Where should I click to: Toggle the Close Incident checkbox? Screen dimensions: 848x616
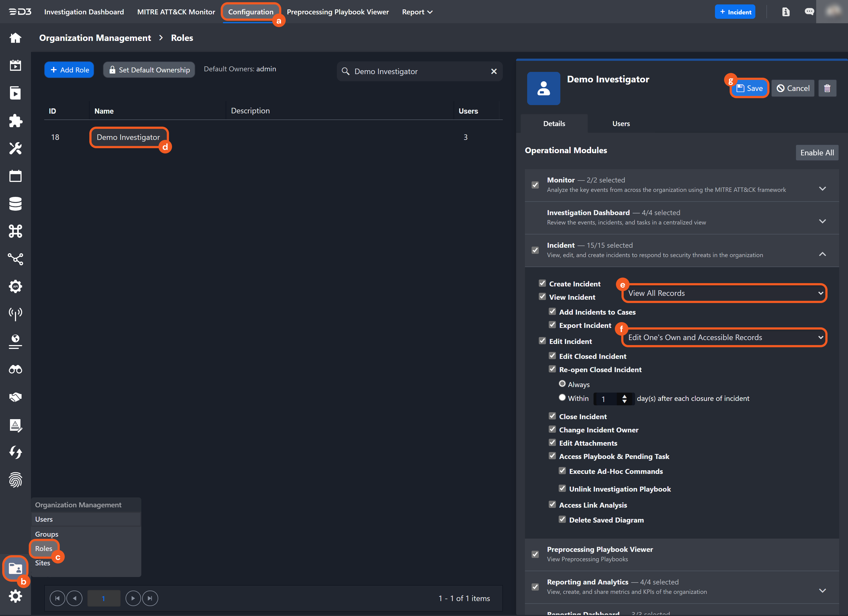pyautogui.click(x=552, y=416)
